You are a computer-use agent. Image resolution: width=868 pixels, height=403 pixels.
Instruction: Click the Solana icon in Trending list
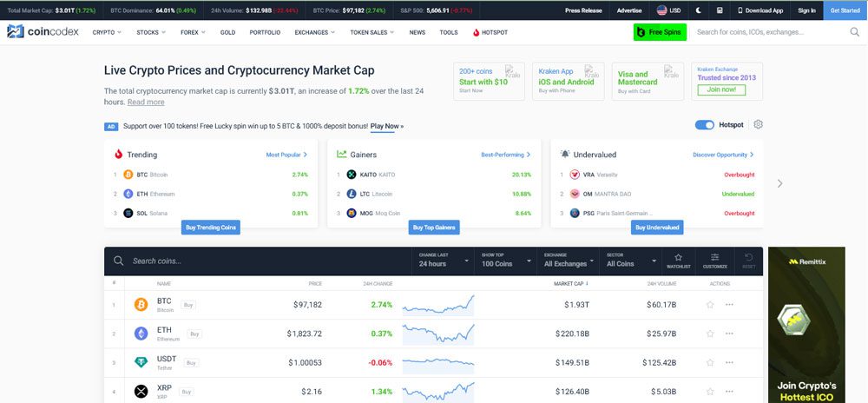[x=128, y=213]
